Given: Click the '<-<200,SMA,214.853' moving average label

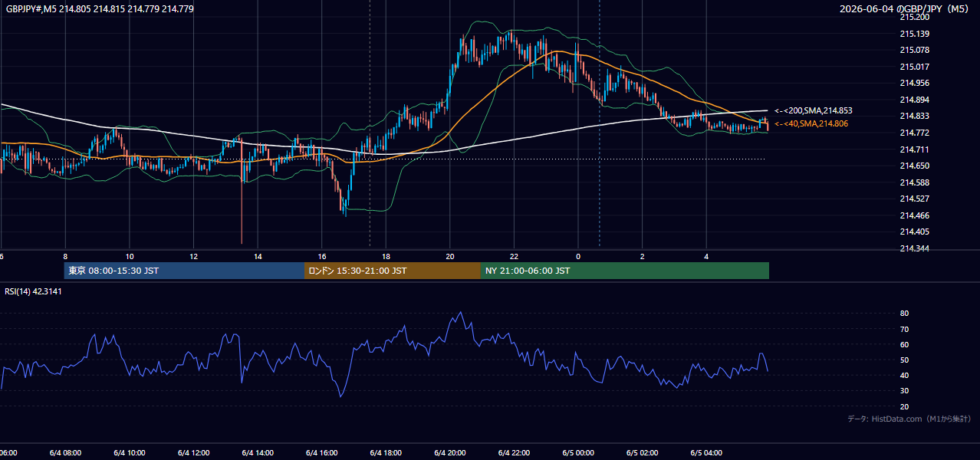Looking at the screenshot, I should pos(813,110).
